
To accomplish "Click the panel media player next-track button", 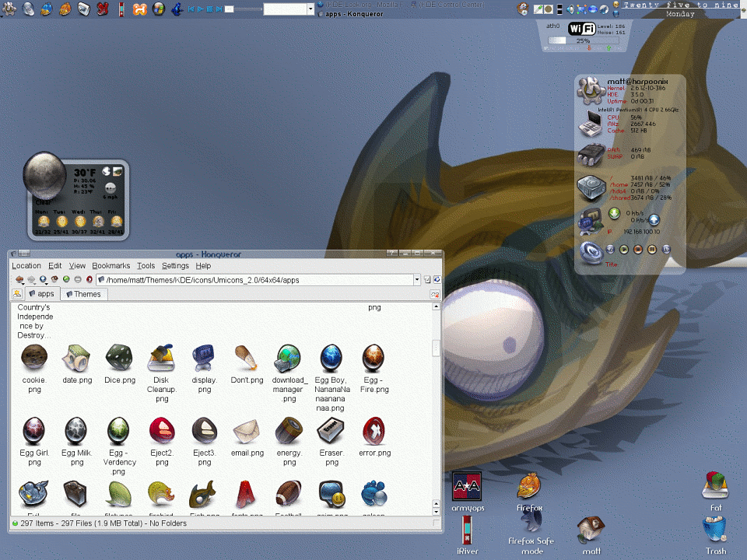I will [x=219, y=9].
